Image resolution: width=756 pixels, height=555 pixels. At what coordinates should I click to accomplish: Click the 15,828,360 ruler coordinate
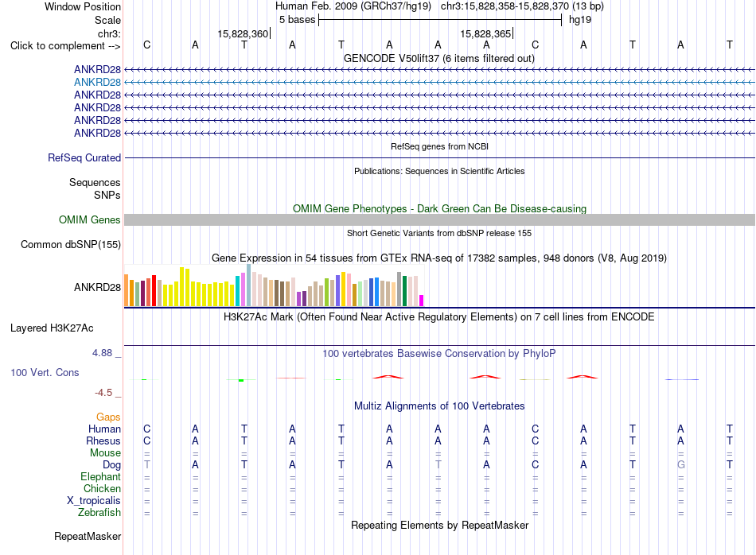(x=243, y=33)
